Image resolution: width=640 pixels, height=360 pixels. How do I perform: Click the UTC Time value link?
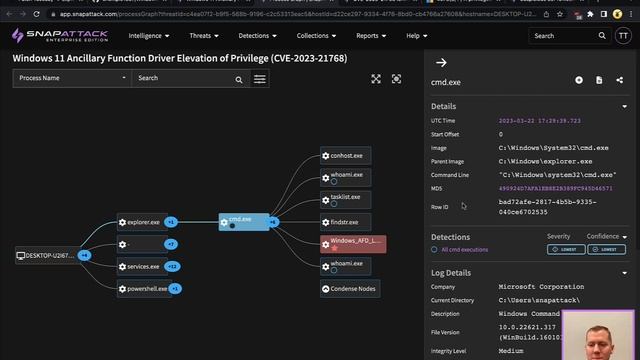click(x=539, y=121)
